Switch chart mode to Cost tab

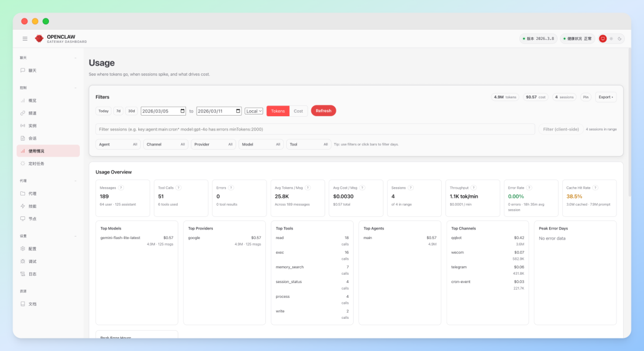click(x=298, y=111)
